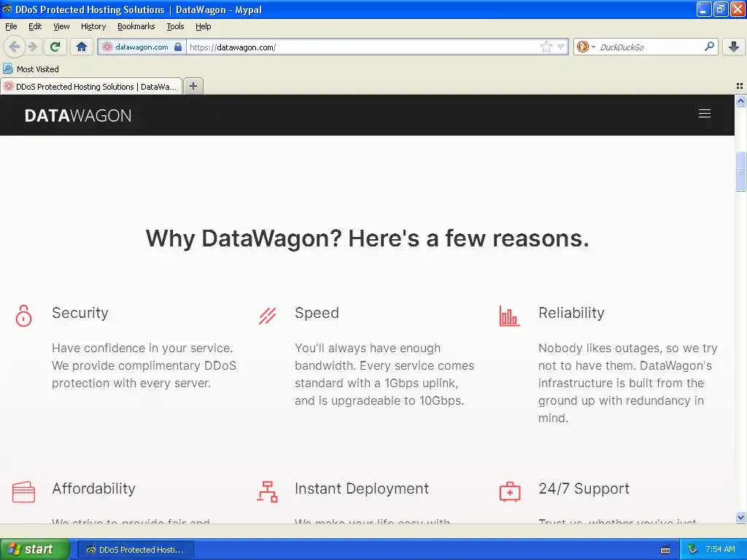Open a new tab with the plus button
The height and width of the screenshot is (560, 747).
click(193, 86)
